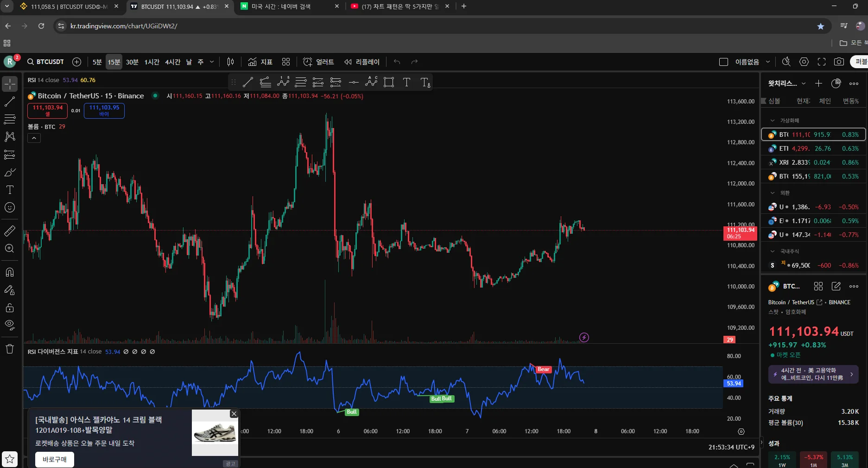
Task: Open the indicators button 지표
Action: click(260, 62)
